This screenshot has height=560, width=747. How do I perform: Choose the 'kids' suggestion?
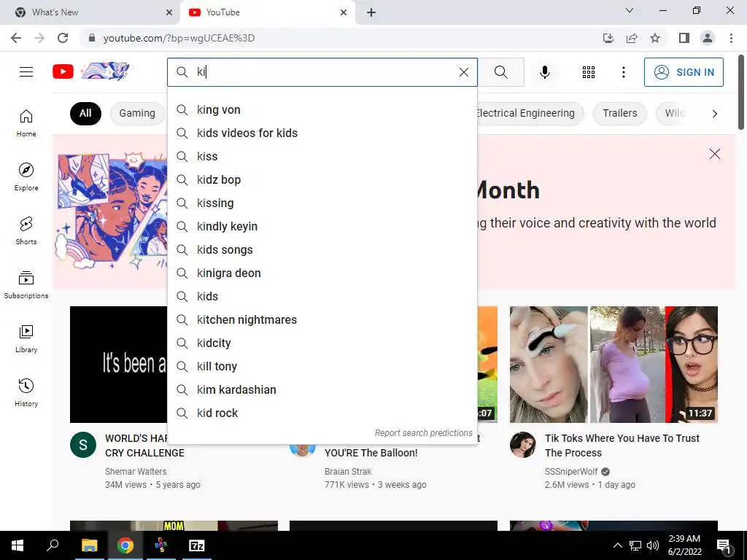click(x=322, y=296)
